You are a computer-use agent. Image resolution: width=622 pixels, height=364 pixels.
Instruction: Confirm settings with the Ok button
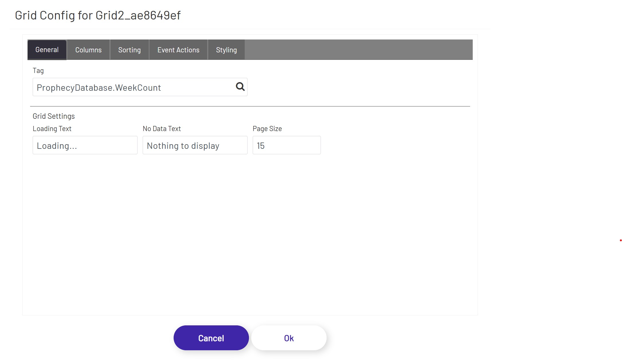(x=289, y=338)
